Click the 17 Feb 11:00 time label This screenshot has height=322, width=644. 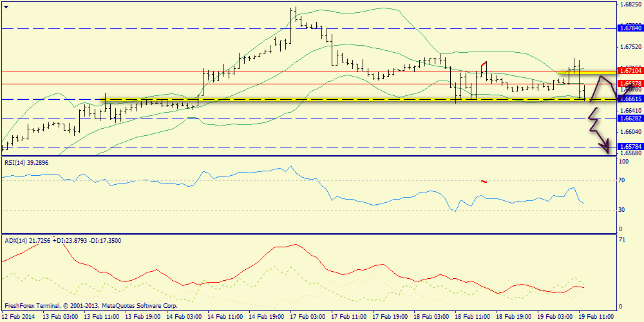(x=348, y=317)
